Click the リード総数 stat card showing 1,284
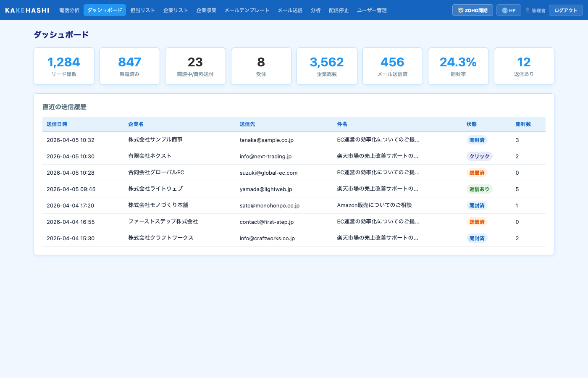The height and width of the screenshot is (378, 588). (64, 66)
